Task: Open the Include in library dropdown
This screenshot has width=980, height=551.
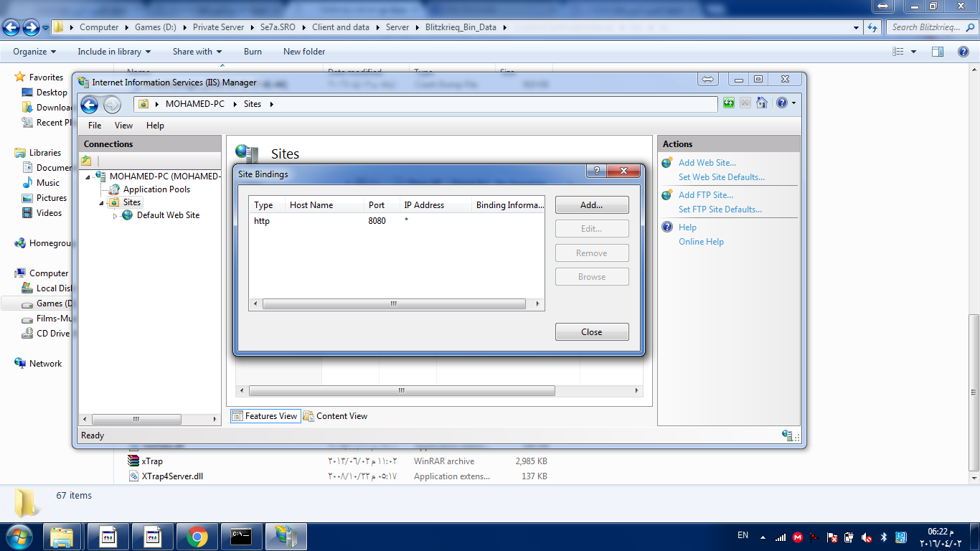Action: click(x=114, y=52)
